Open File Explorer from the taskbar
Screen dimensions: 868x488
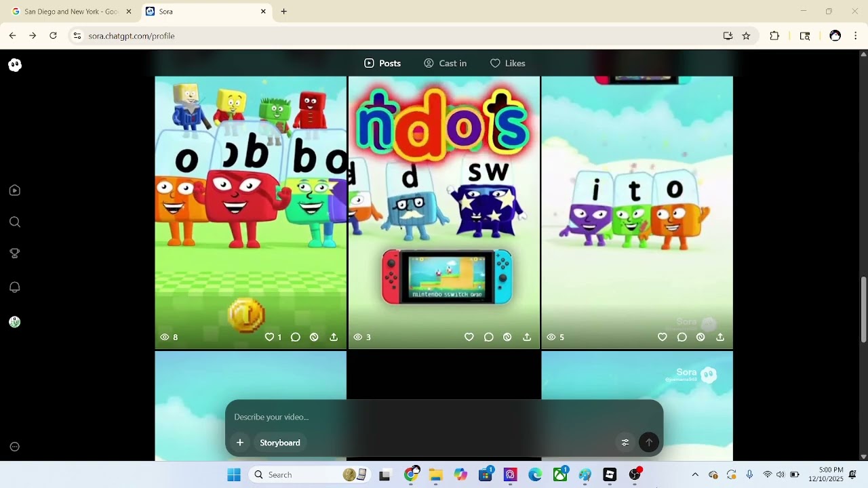[435, 474]
